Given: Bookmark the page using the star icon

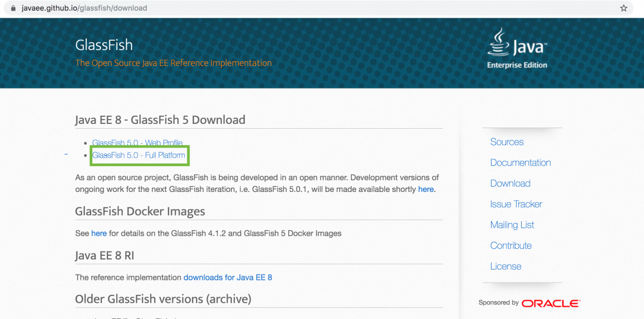Looking at the screenshot, I should point(623,8).
